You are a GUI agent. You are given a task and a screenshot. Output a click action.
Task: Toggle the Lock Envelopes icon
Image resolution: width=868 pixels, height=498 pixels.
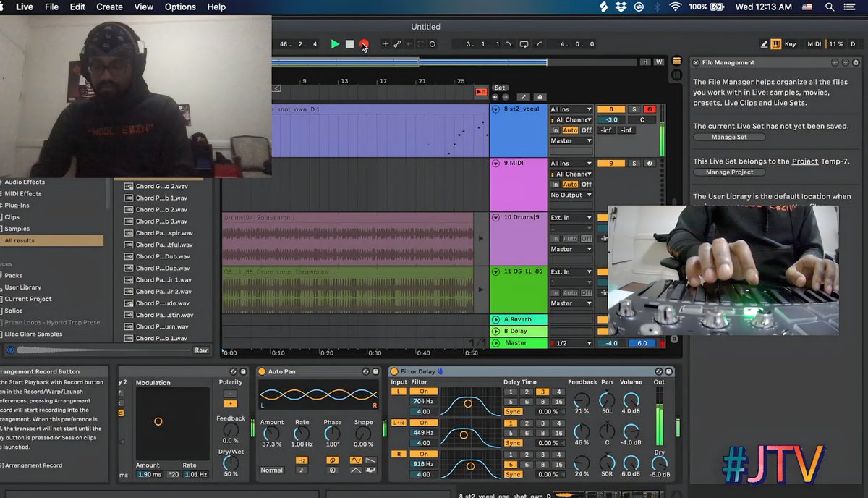[539, 96]
